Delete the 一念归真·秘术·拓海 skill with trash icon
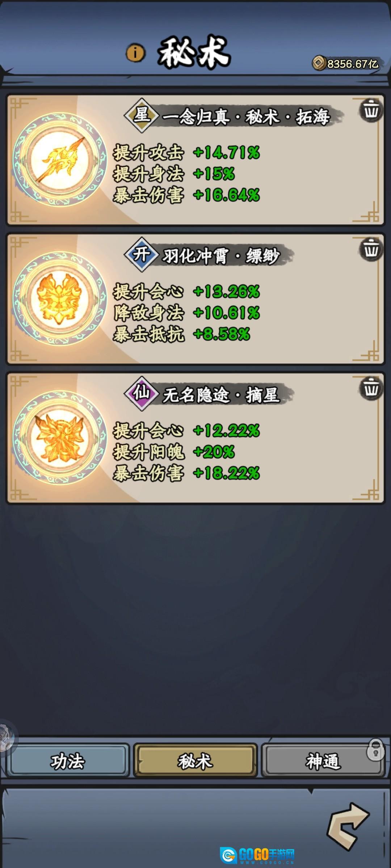This screenshot has width=391, height=868. [x=371, y=110]
